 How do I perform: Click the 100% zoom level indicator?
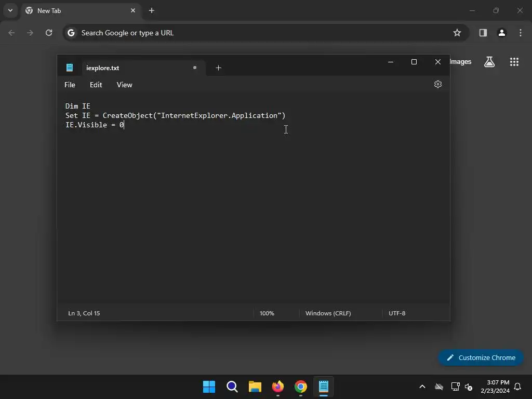[267, 313]
